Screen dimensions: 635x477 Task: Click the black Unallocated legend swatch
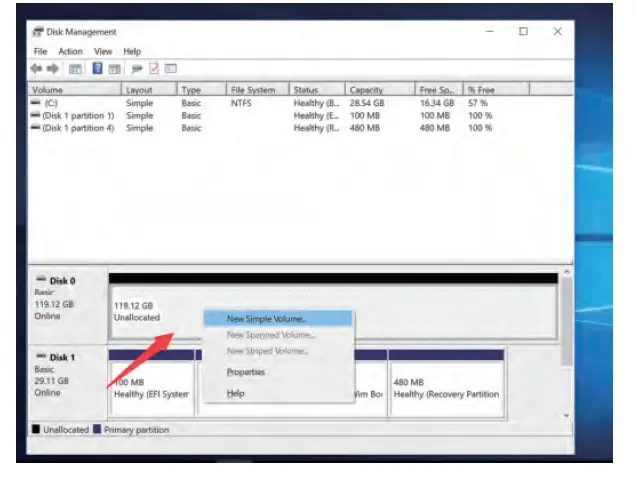coord(36,429)
